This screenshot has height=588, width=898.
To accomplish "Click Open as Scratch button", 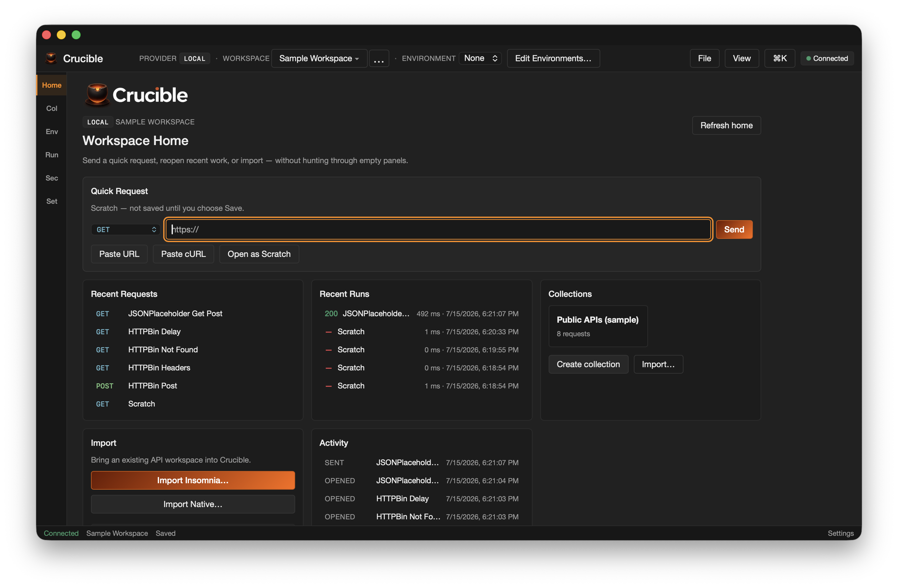I will point(259,254).
